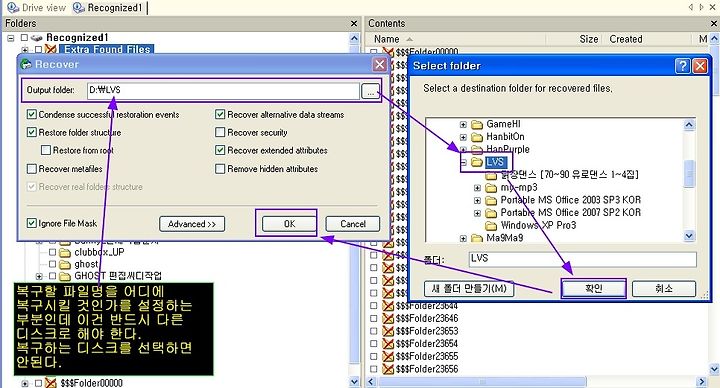This screenshot has height=388, width=720.
Task: Open the Advanced options
Action: (192, 224)
